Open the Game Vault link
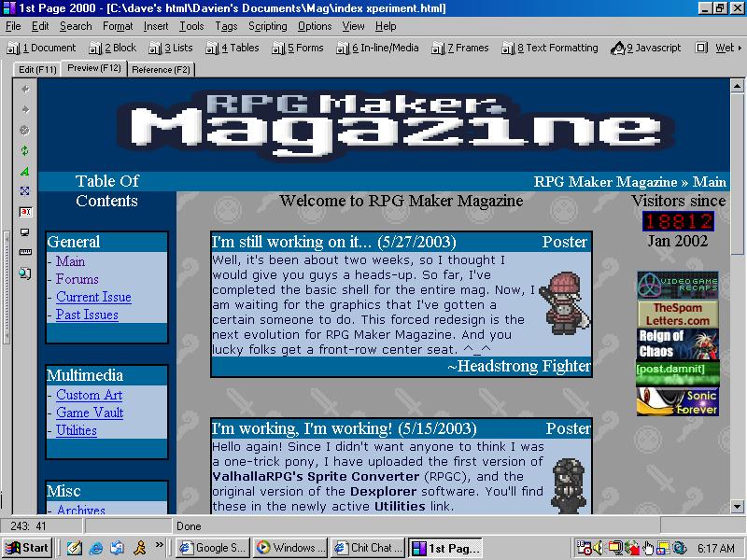Viewport: 747px width, 560px height. pyautogui.click(x=90, y=413)
